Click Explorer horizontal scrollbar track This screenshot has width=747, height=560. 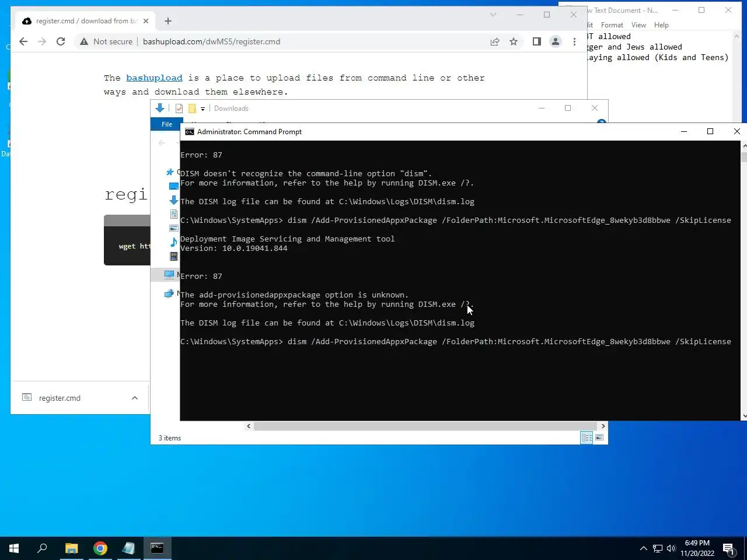click(425, 426)
